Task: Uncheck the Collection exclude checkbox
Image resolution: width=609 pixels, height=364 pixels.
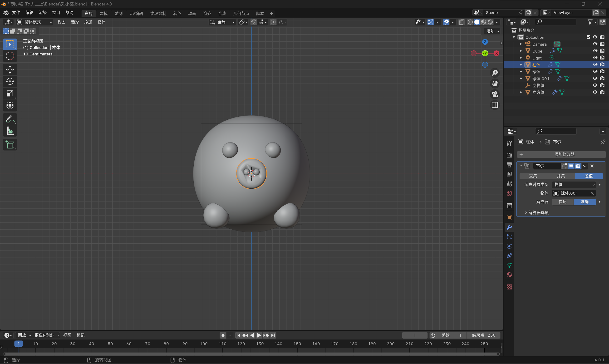Action: tap(588, 37)
